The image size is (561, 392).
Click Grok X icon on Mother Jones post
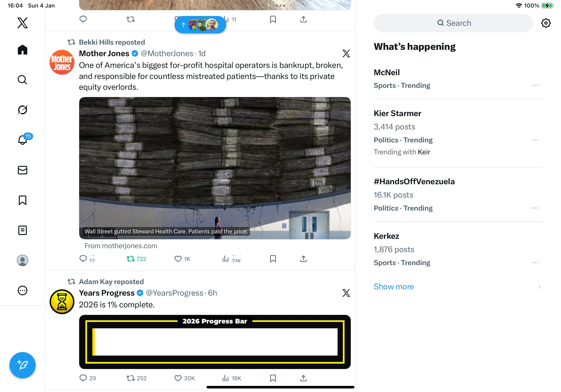(x=346, y=54)
